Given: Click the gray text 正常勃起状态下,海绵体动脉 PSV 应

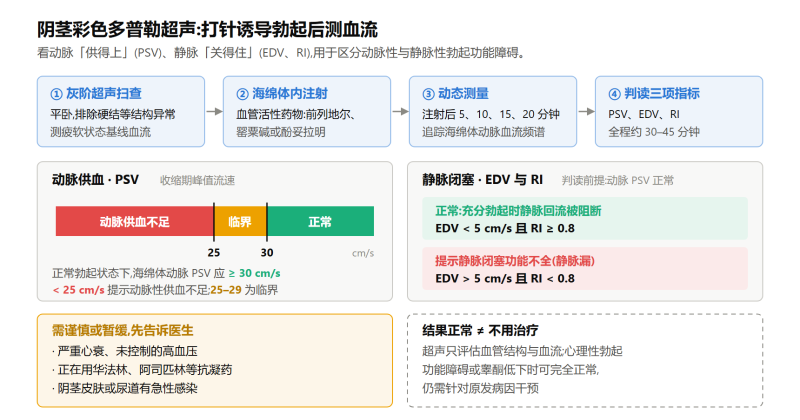Looking at the screenshot, I should point(138,273).
